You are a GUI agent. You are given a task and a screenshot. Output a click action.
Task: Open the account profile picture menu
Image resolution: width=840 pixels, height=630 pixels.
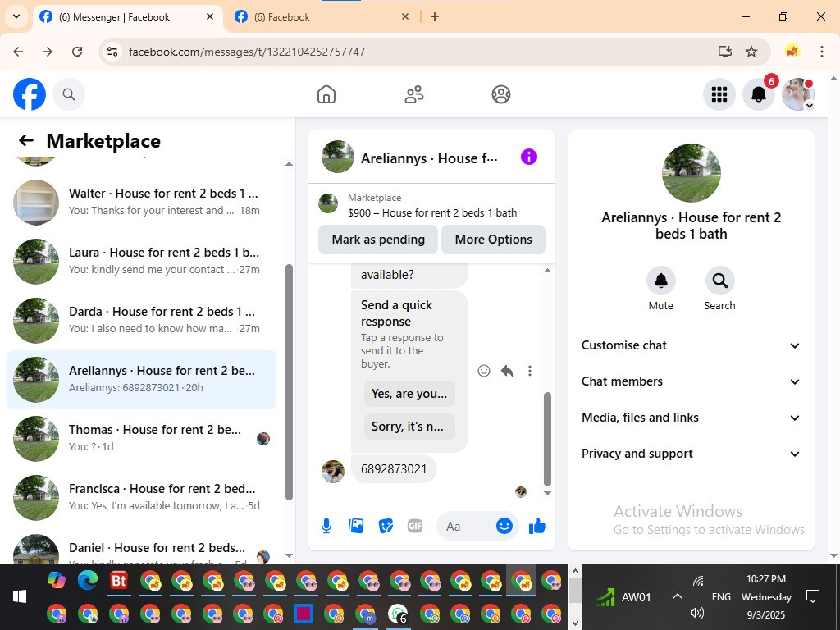798,94
